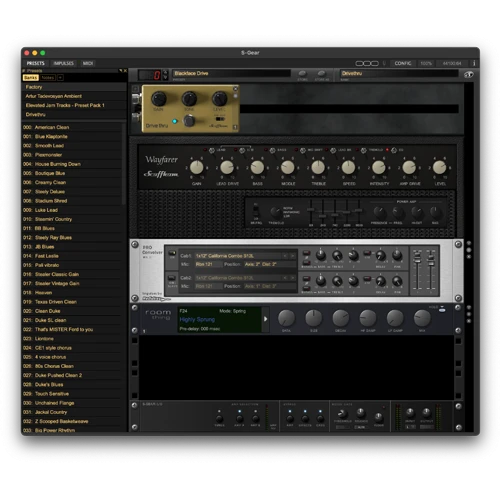Click the tuner fork icon
Screen dimensions: 500x500
384,63
